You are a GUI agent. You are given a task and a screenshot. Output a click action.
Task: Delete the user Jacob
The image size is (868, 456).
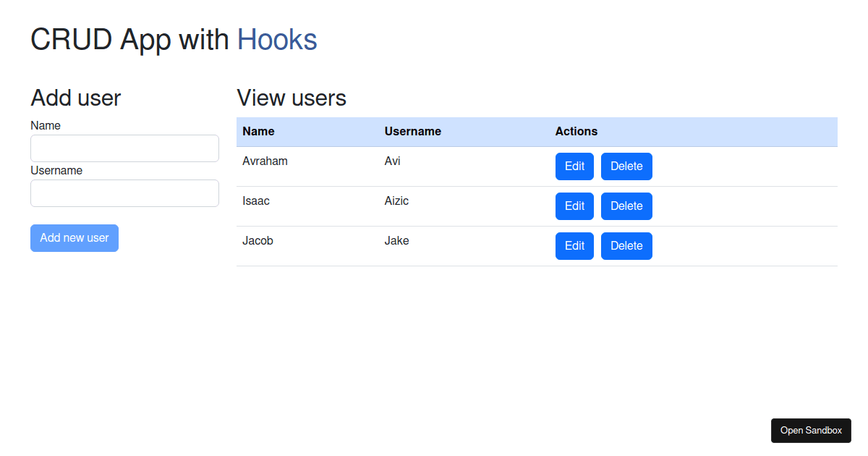[x=626, y=245]
